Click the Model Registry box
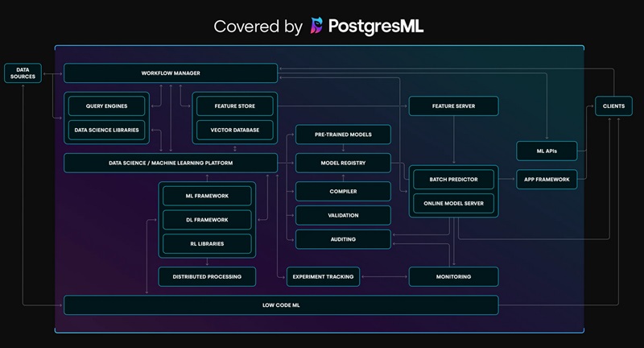Viewport: 644px width, 348px height. click(x=343, y=163)
